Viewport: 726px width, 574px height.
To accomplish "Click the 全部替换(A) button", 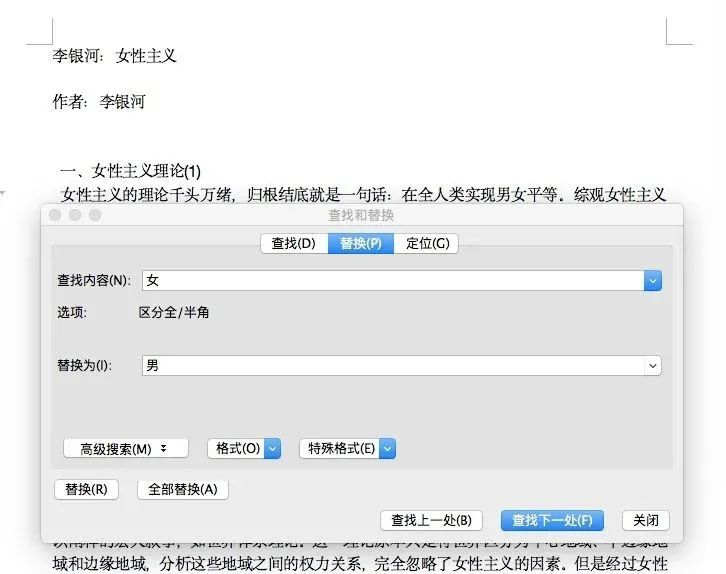I will [182, 489].
